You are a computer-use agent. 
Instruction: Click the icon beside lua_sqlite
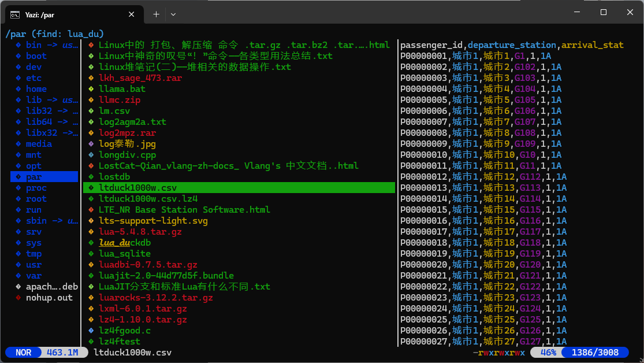[91, 254]
